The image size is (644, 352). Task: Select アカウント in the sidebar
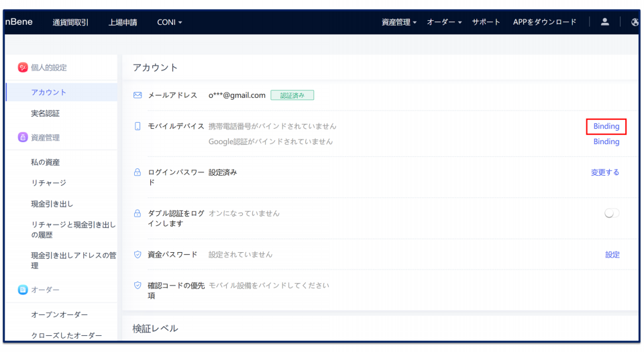[x=62, y=93]
